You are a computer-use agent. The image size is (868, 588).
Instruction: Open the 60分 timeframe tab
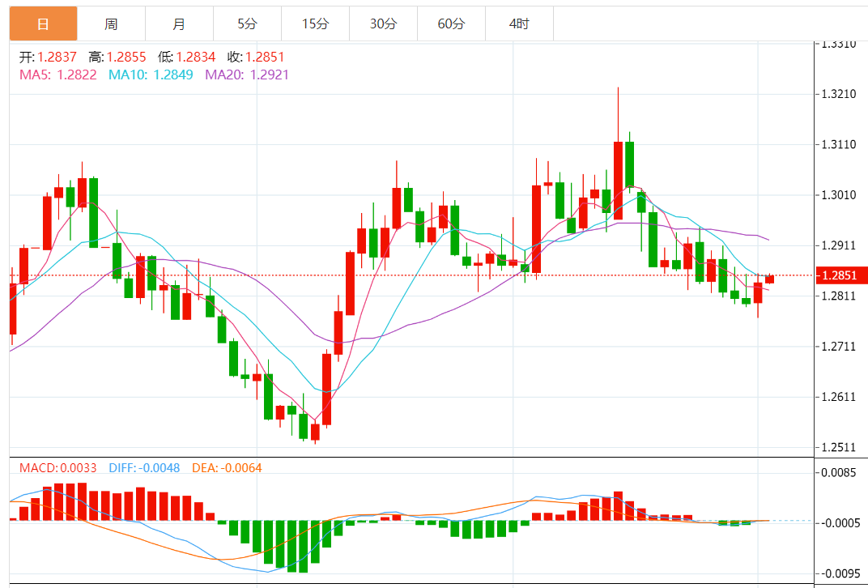(x=452, y=23)
